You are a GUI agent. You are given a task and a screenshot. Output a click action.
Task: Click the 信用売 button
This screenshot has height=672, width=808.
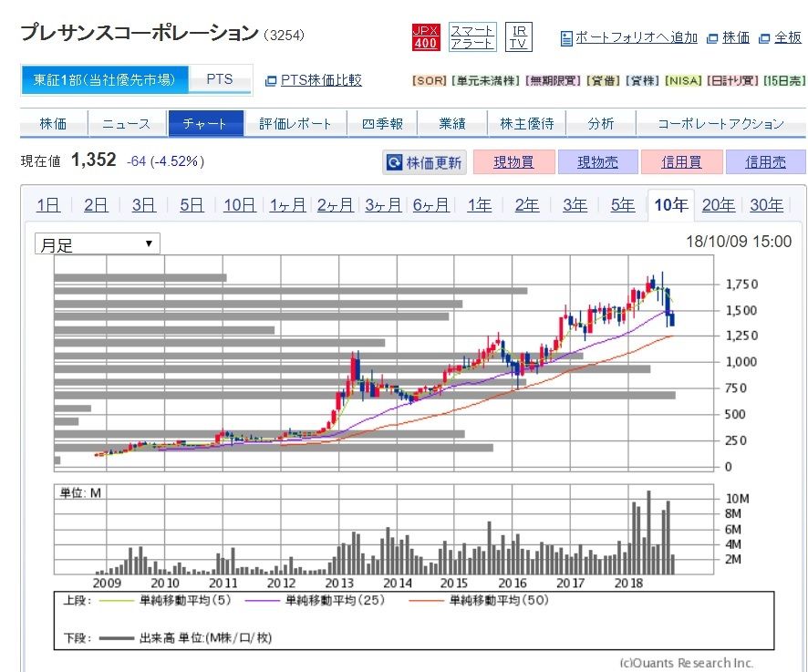(x=766, y=162)
